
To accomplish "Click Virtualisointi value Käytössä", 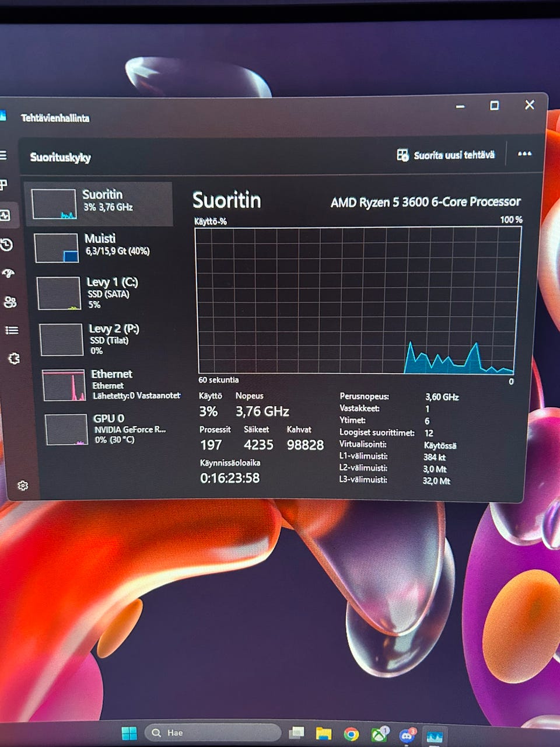I will coord(440,445).
